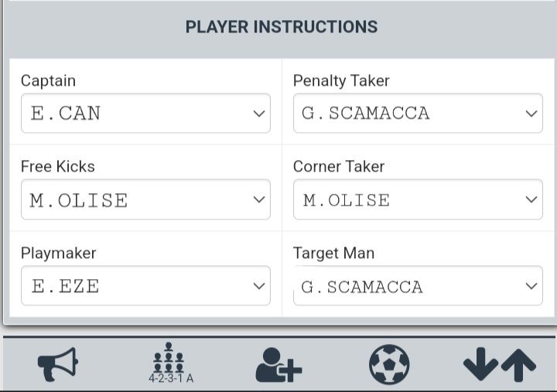Click the Captain field label
Screen dimensions: 557x392
[48, 80]
